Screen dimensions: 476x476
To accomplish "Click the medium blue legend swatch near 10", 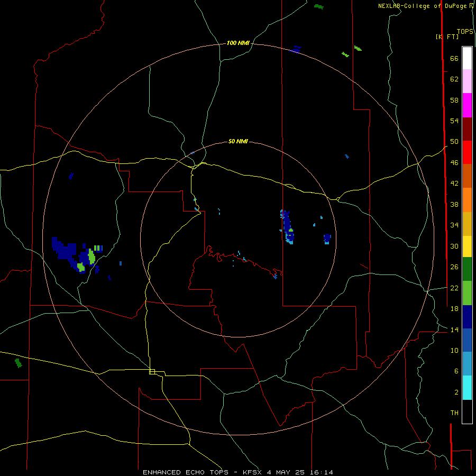I will [x=467, y=340].
